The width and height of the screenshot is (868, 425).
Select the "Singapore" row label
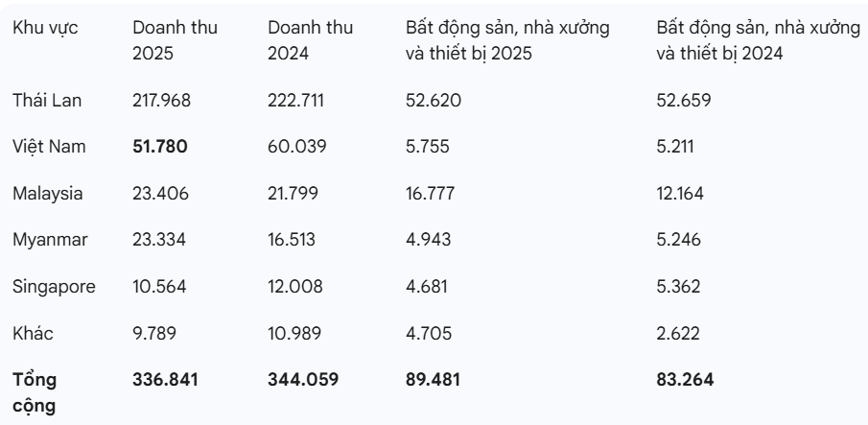click(x=54, y=287)
